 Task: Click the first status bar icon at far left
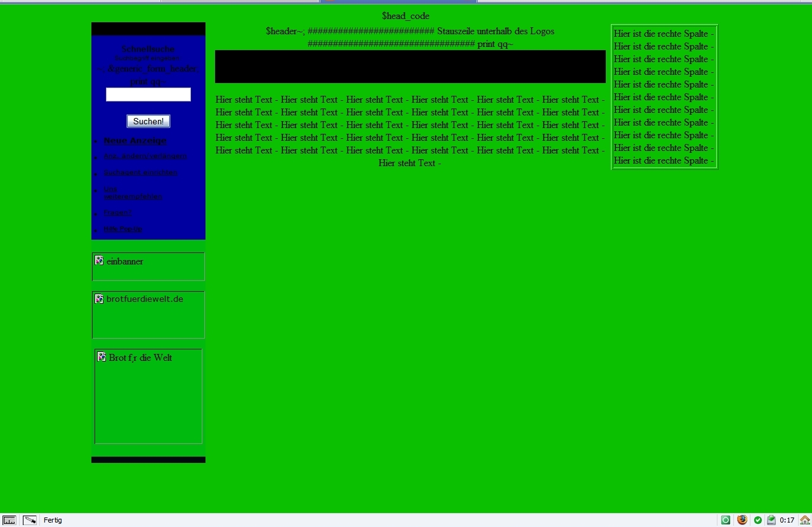[x=9, y=520]
